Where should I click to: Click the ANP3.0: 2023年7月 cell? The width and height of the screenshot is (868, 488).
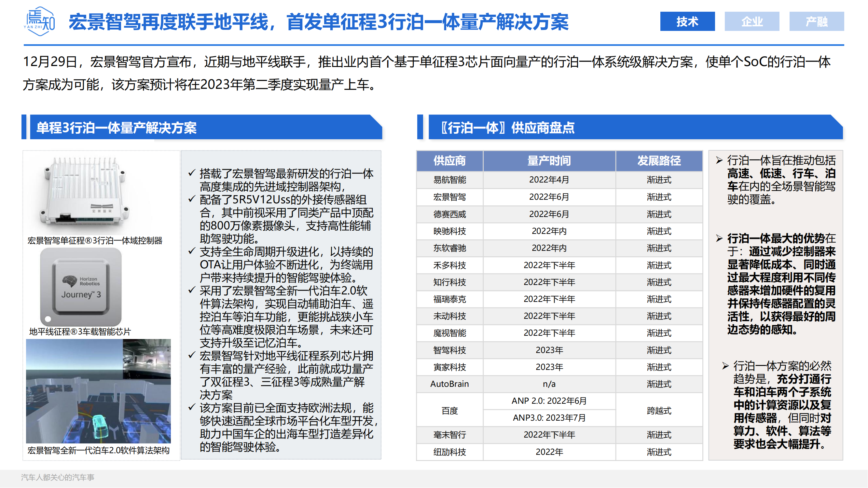coord(549,418)
